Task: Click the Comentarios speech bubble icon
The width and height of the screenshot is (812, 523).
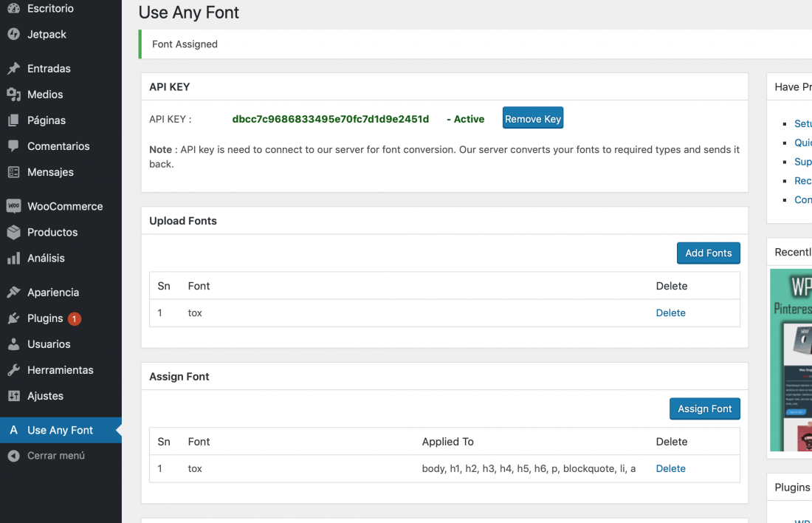Action: coord(14,146)
